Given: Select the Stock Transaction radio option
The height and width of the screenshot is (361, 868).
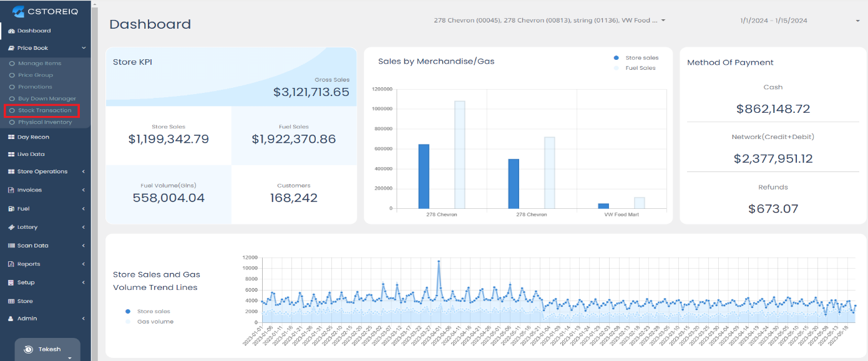Looking at the screenshot, I should tap(11, 111).
